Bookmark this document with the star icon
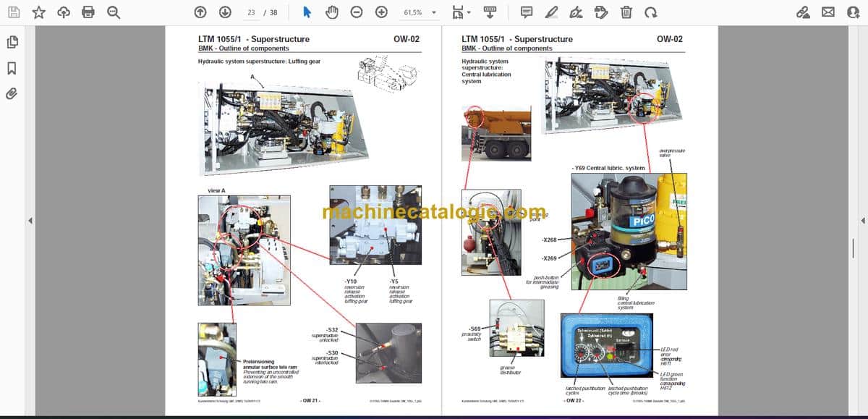868x419 pixels. coord(39,12)
